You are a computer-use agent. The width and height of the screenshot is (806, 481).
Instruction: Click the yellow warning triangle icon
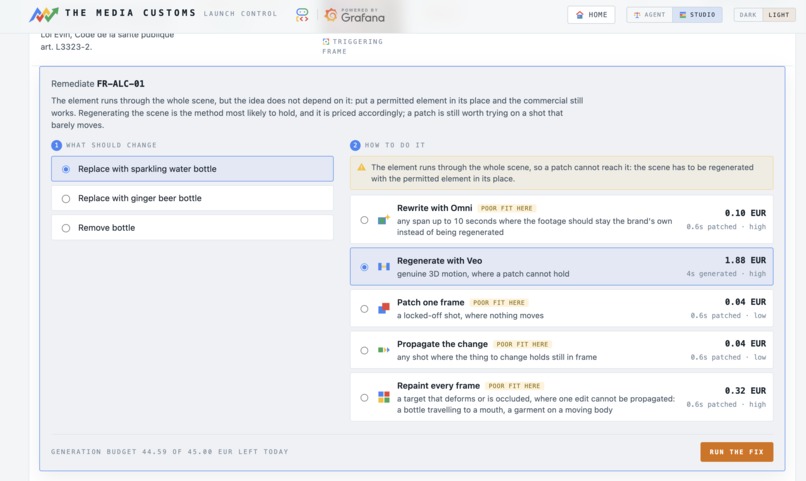[361, 167]
